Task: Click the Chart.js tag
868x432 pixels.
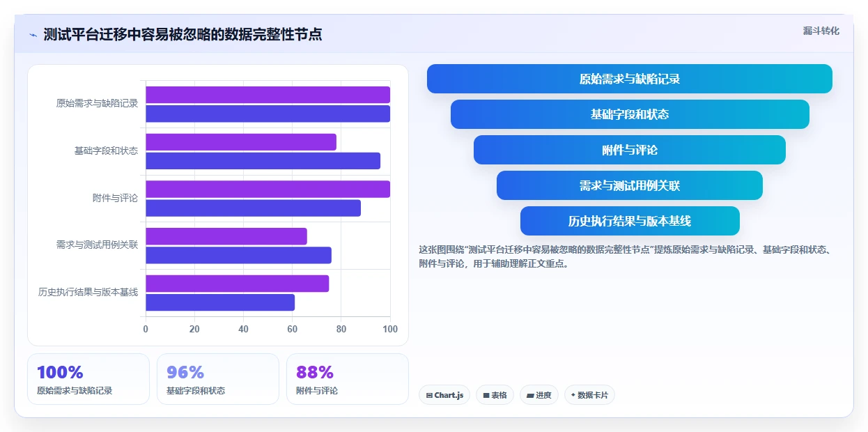Action: click(x=444, y=395)
